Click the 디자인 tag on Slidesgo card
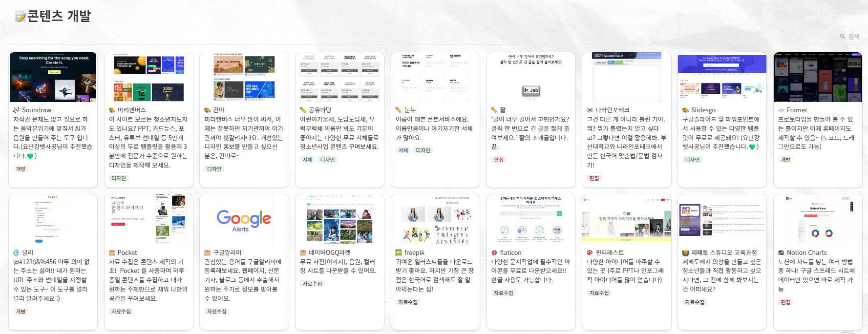This screenshot has height=334, width=868. point(693,160)
